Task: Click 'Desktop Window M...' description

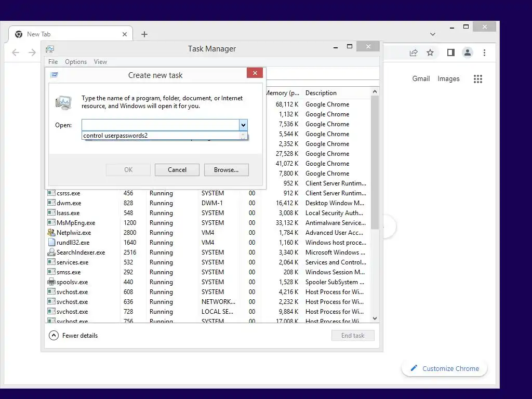Action: pyautogui.click(x=335, y=203)
